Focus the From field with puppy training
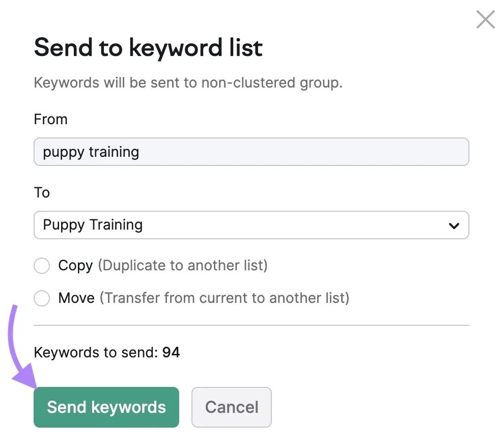This screenshot has height=448, width=504. 251,152
